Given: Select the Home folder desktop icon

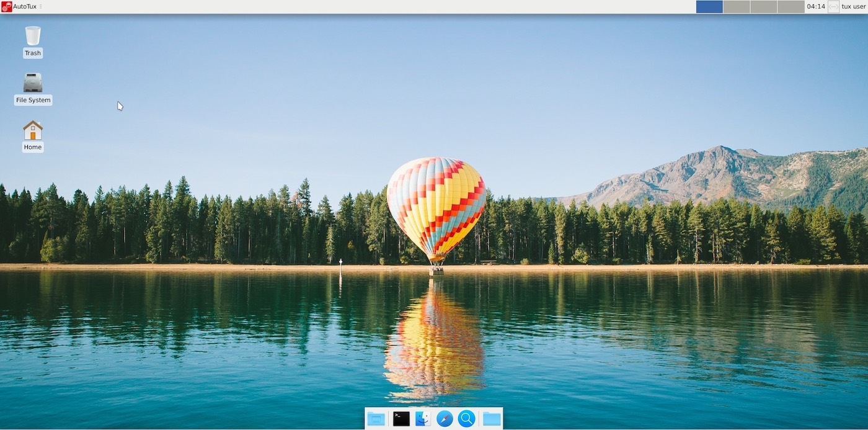Looking at the screenshot, I should click(x=33, y=130).
